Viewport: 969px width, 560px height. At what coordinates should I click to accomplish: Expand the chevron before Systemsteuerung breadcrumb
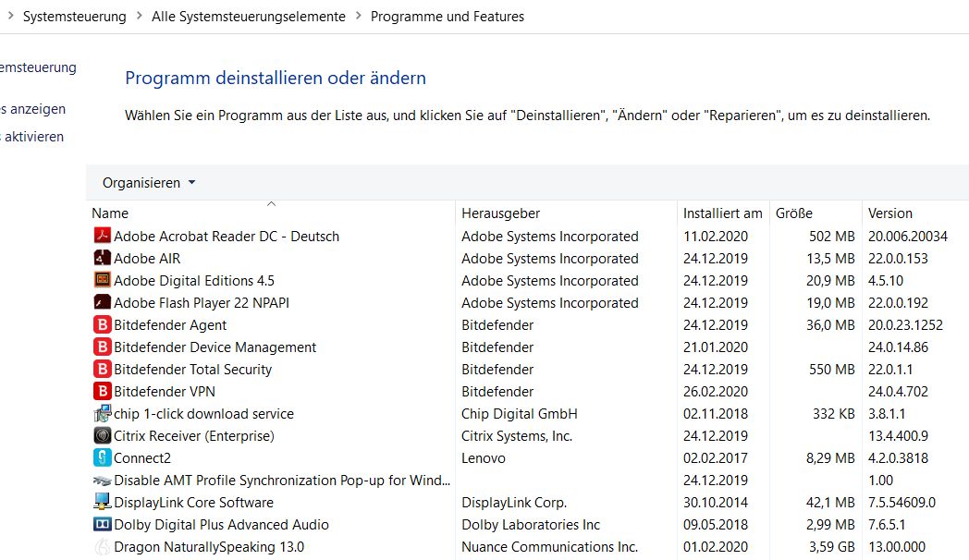[10, 16]
